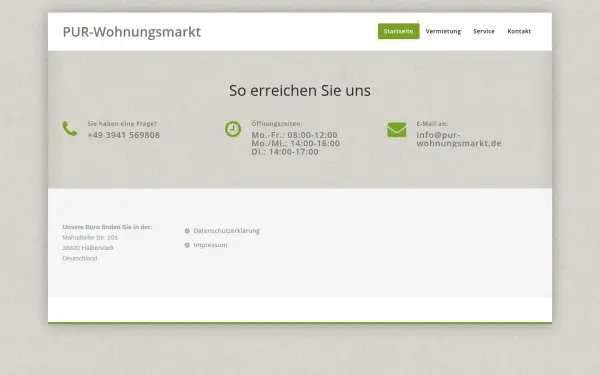This screenshot has height=375, width=600.
Task: Click the PUR-Wohnungsmarkt site title
Action: [132, 32]
